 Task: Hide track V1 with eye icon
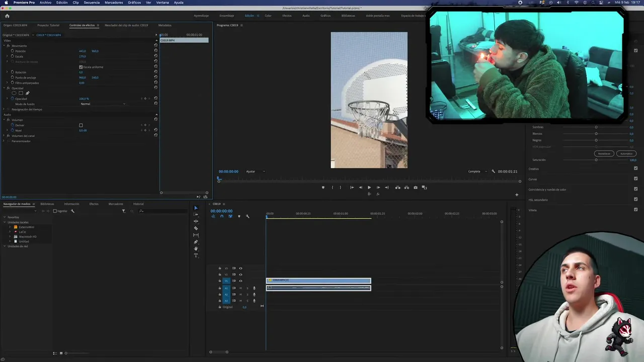click(240, 281)
